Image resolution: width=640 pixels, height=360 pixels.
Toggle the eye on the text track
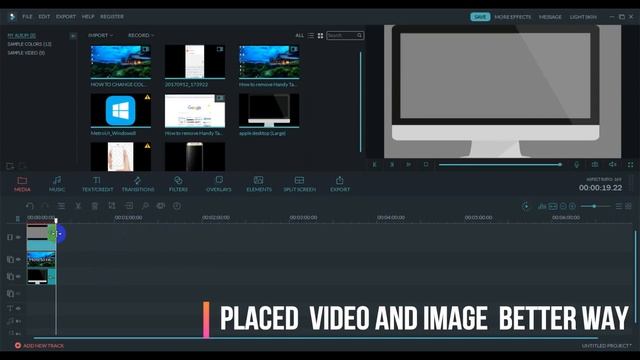(x=18, y=308)
